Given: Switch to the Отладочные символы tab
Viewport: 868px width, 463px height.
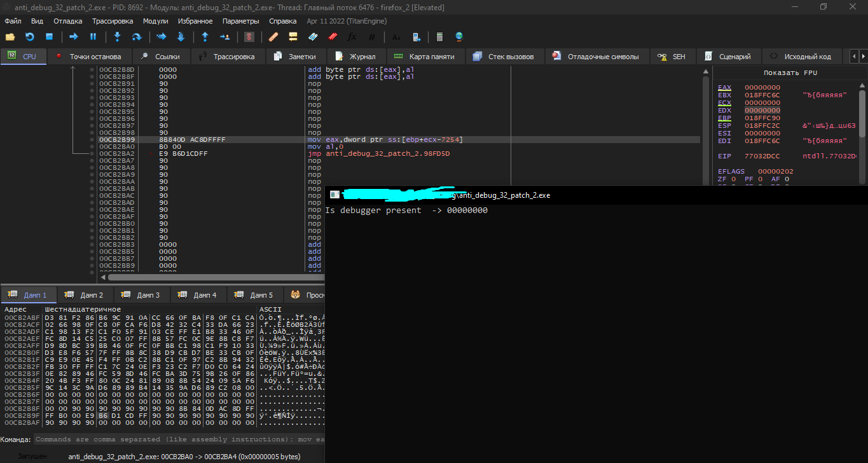Looking at the screenshot, I should pos(596,56).
